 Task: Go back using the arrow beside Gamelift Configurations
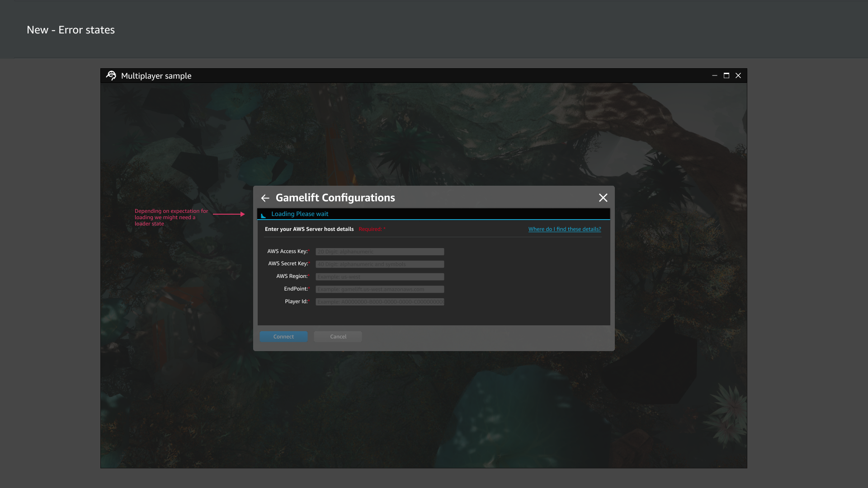point(265,198)
